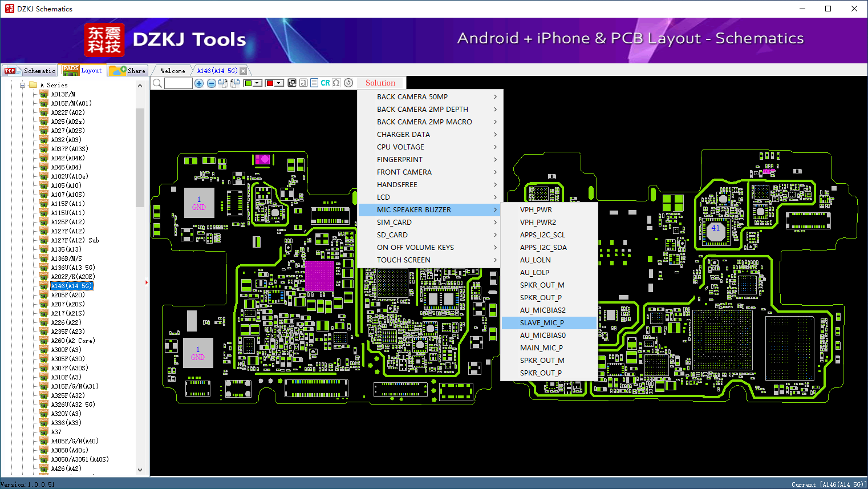Rotate the board clockwise with the toolbar icon
This screenshot has width=868, height=489.
pos(223,83)
